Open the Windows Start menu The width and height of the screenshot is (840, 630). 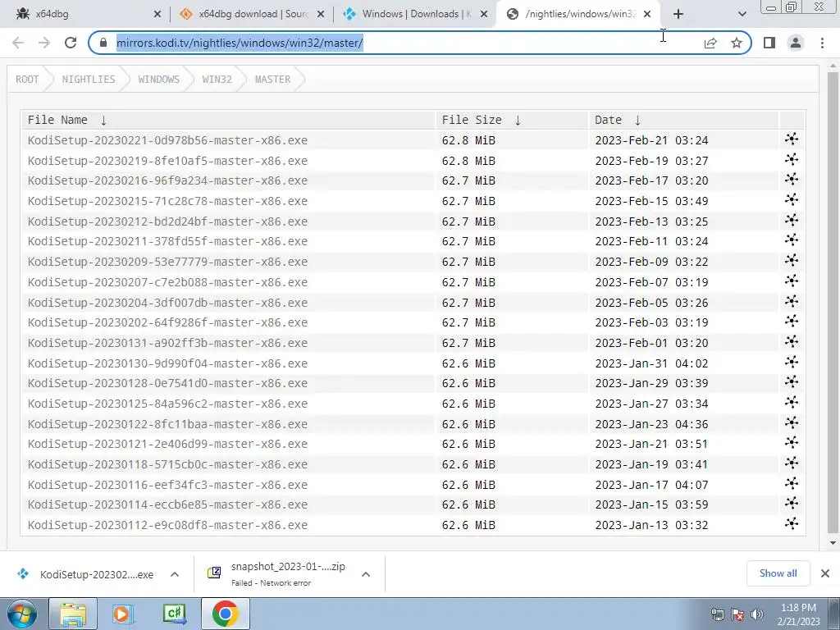[x=21, y=614]
